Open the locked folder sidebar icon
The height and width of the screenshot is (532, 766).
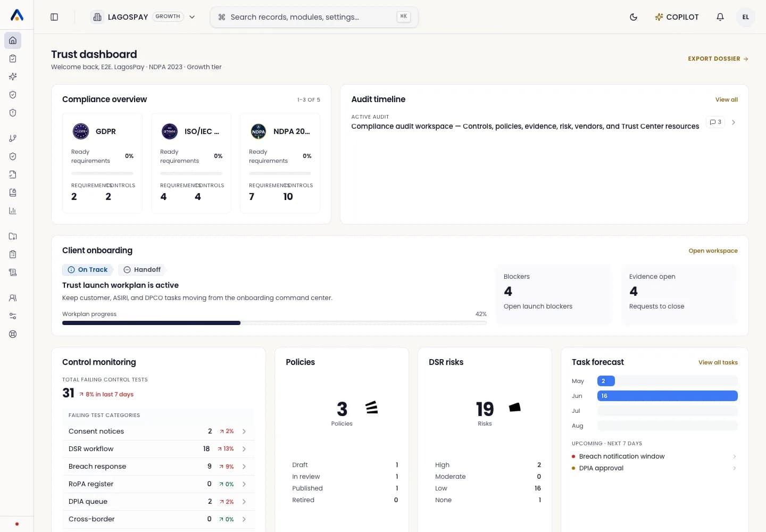(13, 236)
